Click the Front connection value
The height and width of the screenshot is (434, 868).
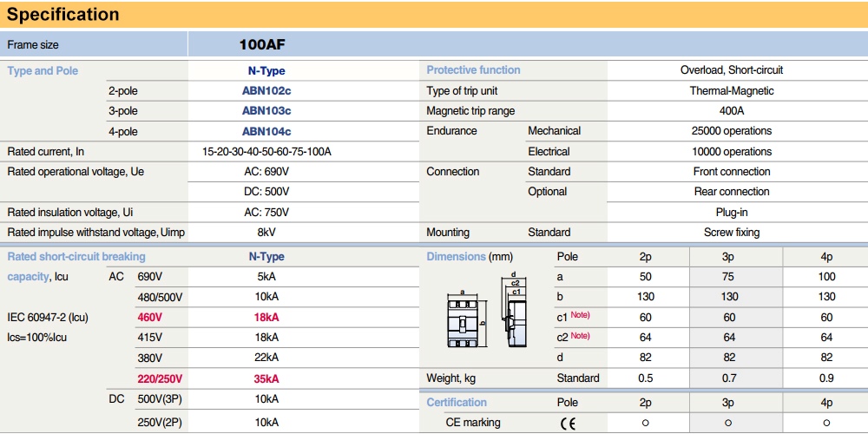click(731, 172)
